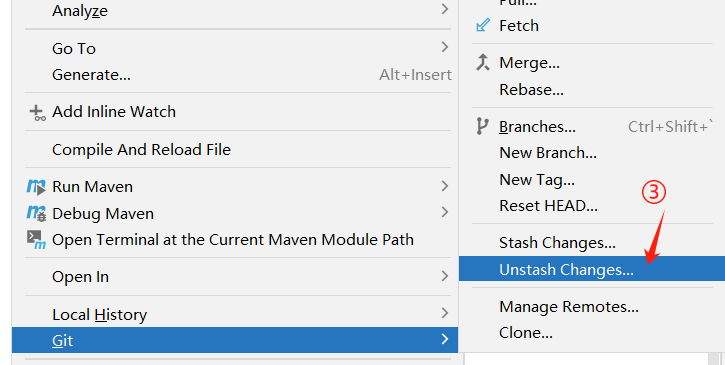Open the Open In submenu chevron
The width and height of the screenshot is (725, 365).
pyautogui.click(x=445, y=276)
